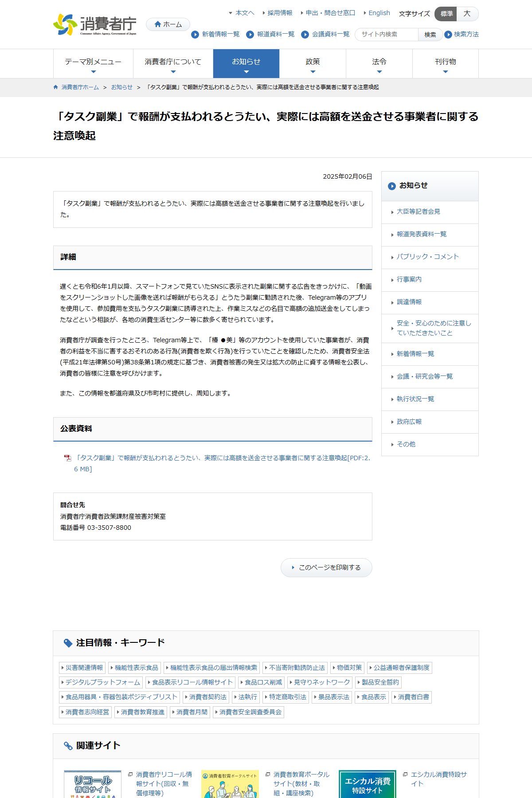The height and width of the screenshot is (798, 532).
Task: Click the blue circle icon beside sidebar お知らせ
Action: point(392,186)
